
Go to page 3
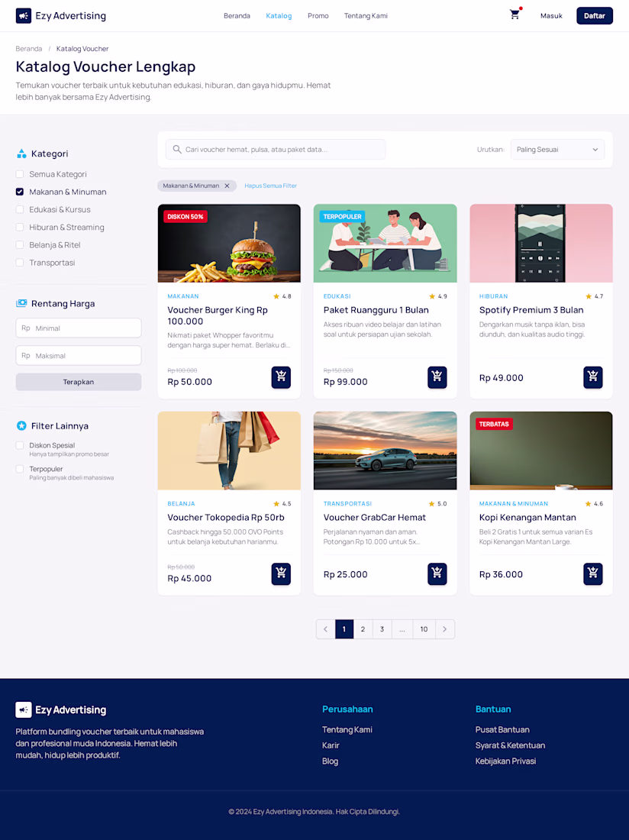pyautogui.click(x=382, y=629)
